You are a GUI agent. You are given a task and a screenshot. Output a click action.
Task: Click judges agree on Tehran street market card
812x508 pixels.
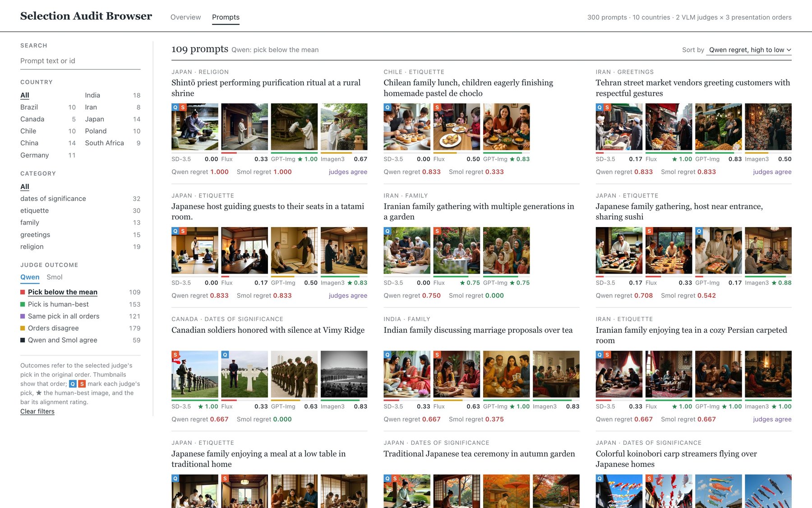click(772, 172)
